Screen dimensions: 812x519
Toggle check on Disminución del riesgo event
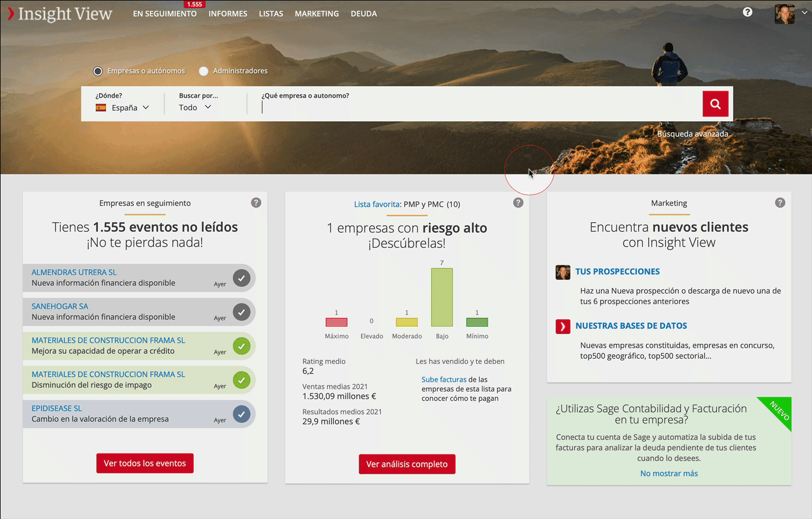[x=241, y=380]
